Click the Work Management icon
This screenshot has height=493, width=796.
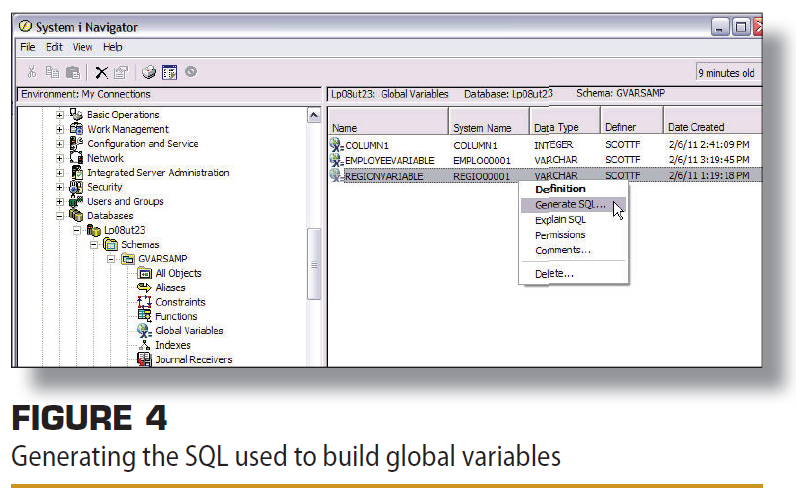point(76,128)
